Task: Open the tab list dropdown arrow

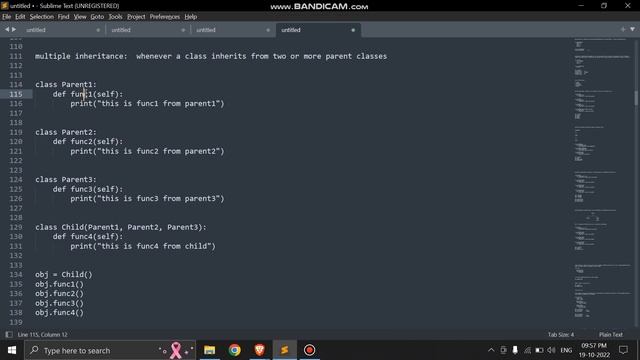Action: (633, 29)
